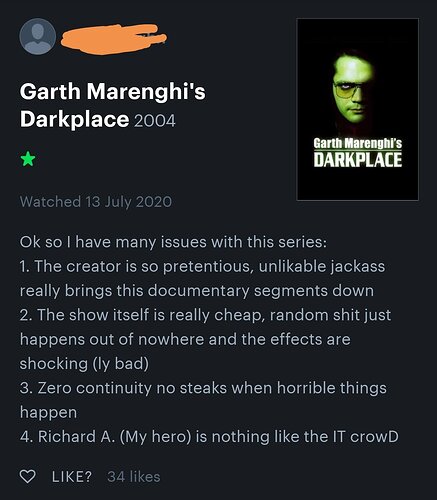
Task: Click the DARKPLACE text on the poster
Action: point(358,160)
